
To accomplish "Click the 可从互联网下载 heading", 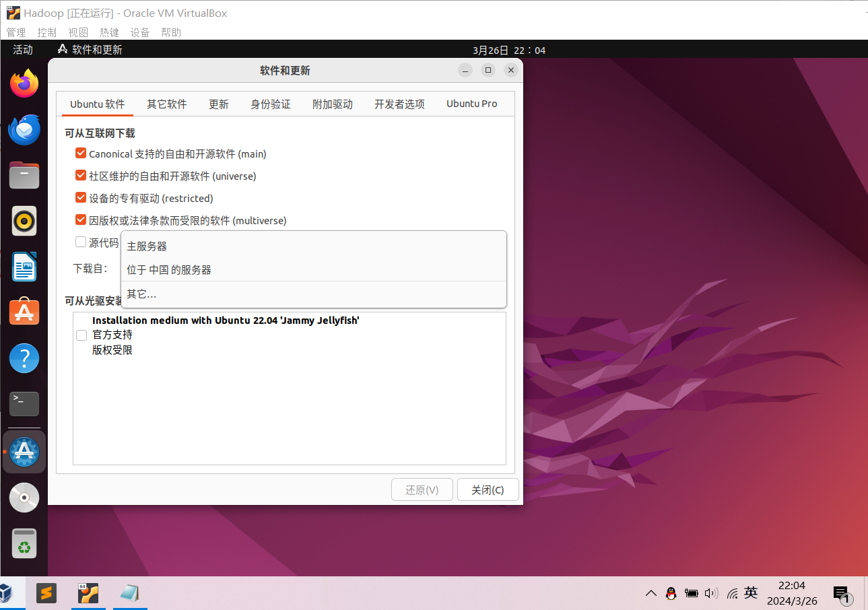I will (x=100, y=133).
